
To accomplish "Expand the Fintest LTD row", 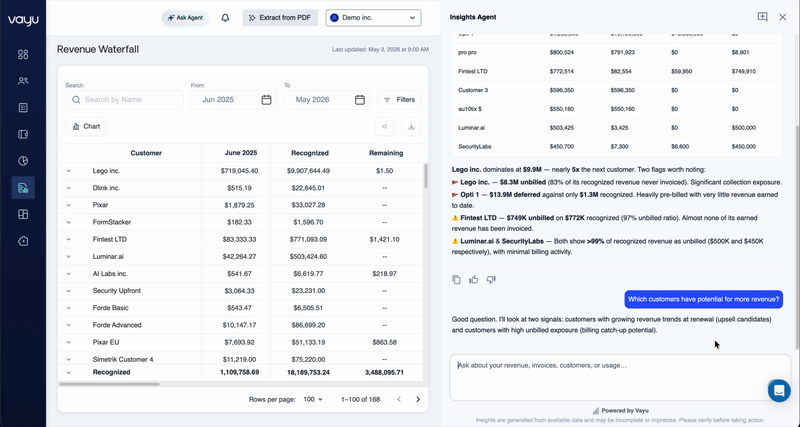I will [x=68, y=239].
